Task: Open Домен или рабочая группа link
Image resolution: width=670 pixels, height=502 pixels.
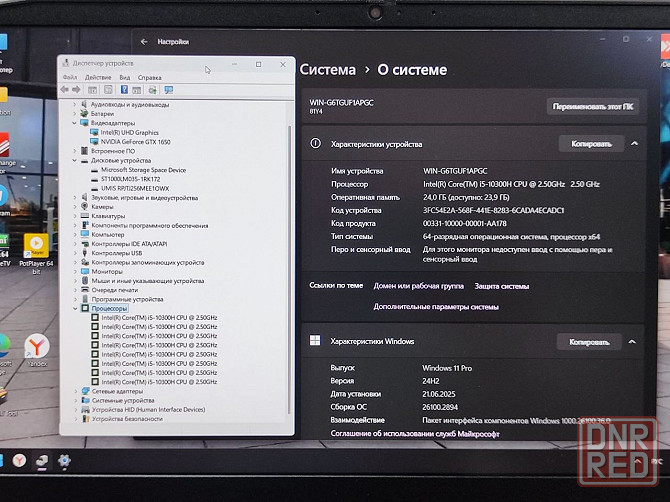Action: coord(418,286)
